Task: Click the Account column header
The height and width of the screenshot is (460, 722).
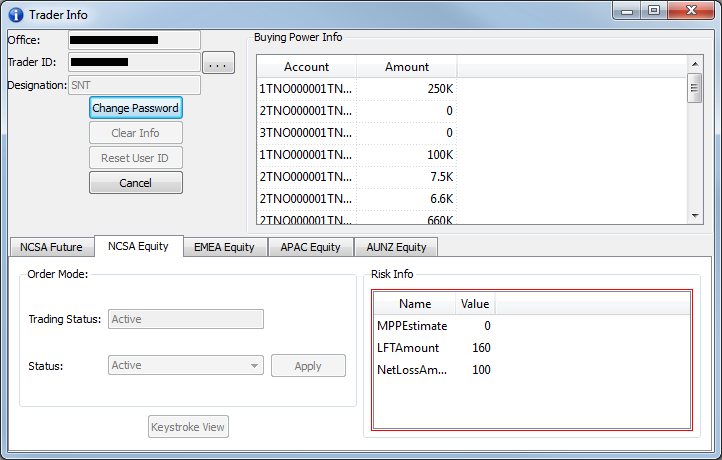Action: (306, 67)
